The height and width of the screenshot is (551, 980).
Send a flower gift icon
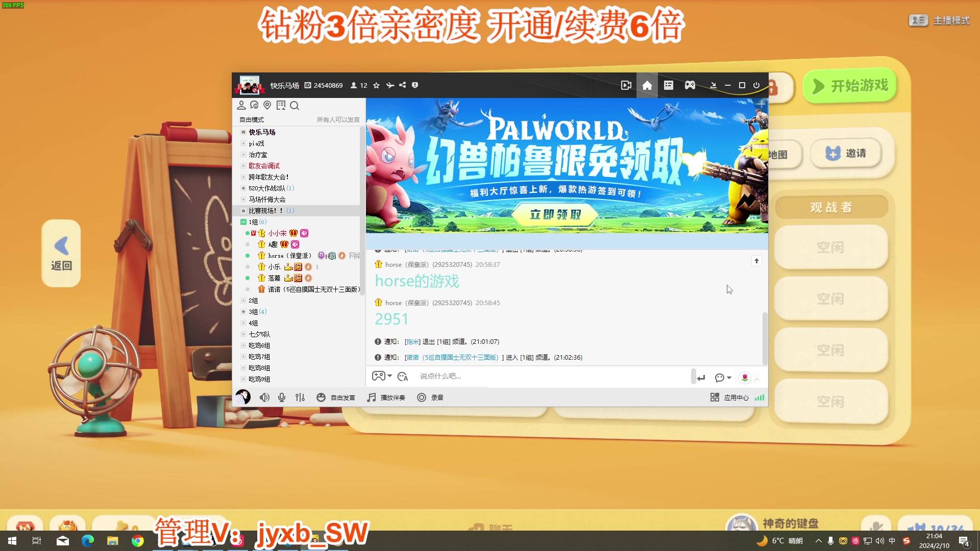click(745, 378)
